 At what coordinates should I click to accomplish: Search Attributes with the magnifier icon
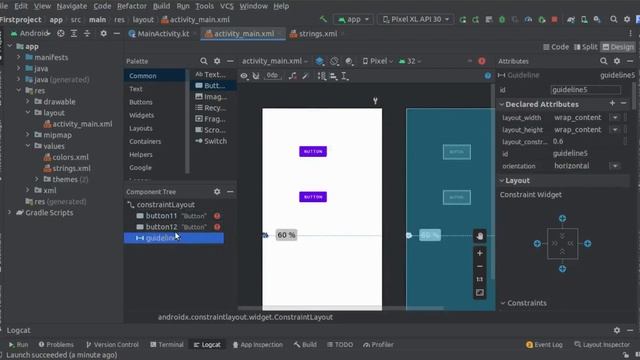point(604,61)
